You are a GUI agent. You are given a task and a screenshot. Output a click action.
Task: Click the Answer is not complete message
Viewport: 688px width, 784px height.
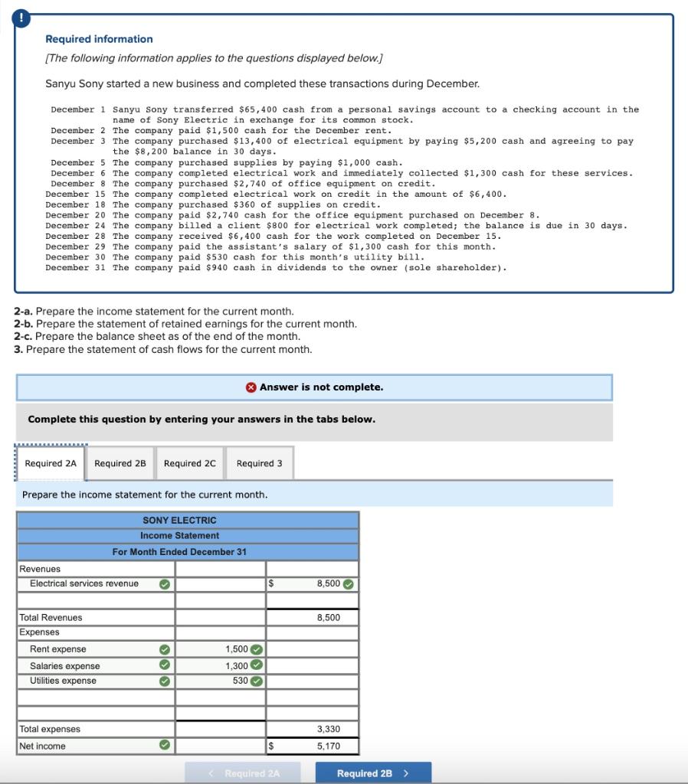pos(321,387)
